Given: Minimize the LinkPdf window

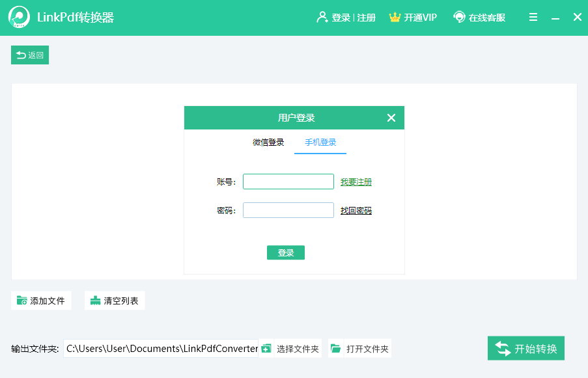Looking at the screenshot, I should pos(555,18).
